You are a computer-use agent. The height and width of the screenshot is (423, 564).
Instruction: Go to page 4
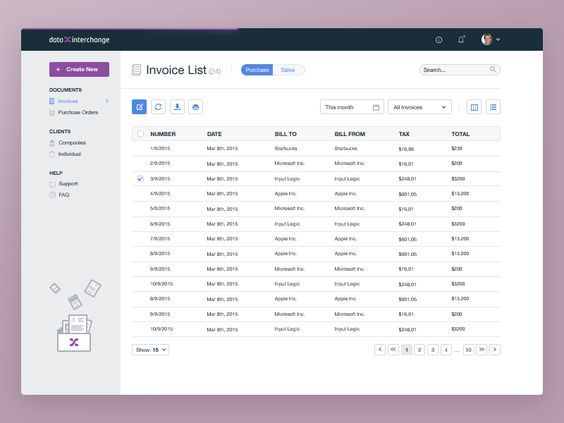(446, 350)
